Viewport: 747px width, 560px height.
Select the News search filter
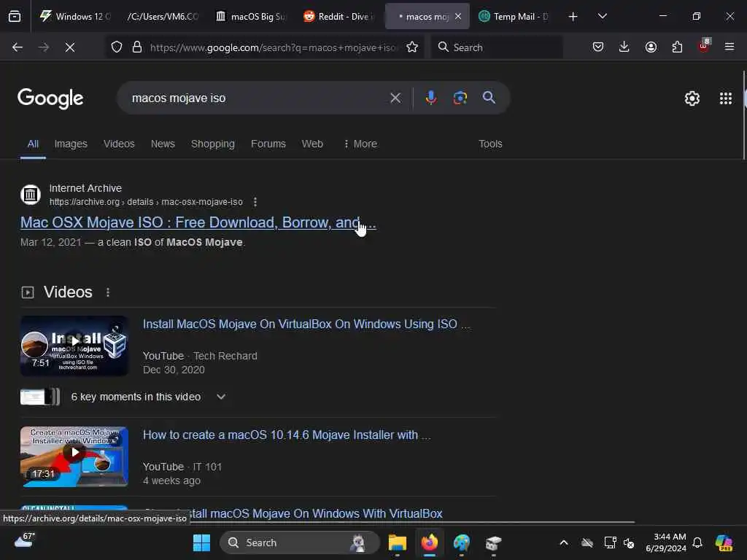pyautogui.click(x=163, y=144)
